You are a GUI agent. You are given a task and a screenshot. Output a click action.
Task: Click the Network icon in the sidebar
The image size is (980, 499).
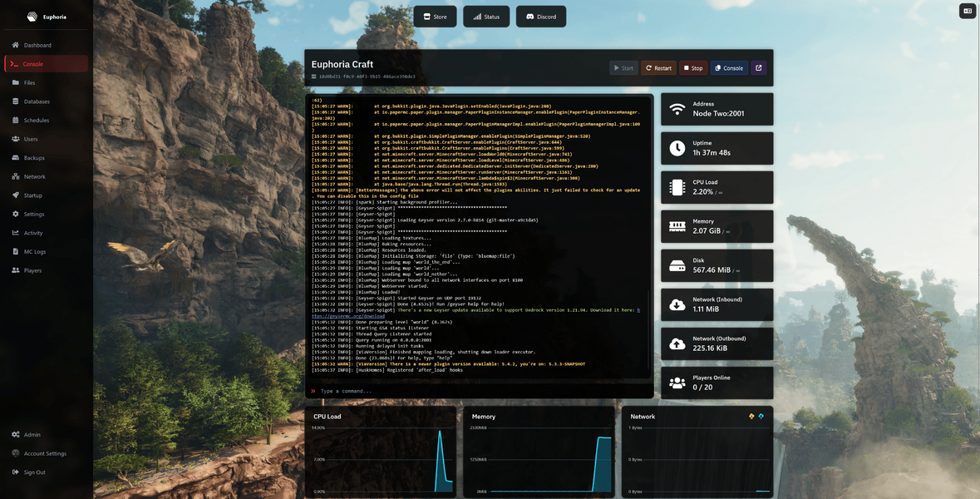pyautogui.click(x=16, y=176)
